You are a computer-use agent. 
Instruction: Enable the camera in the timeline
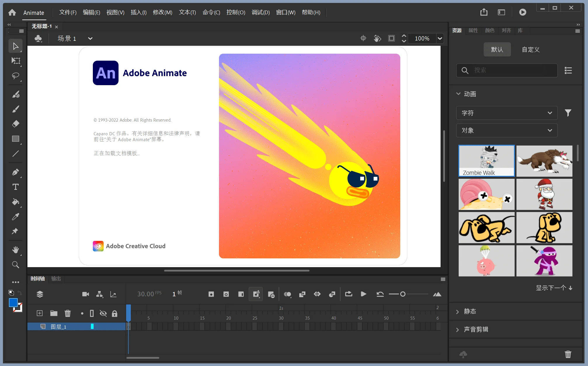point(85,294)
